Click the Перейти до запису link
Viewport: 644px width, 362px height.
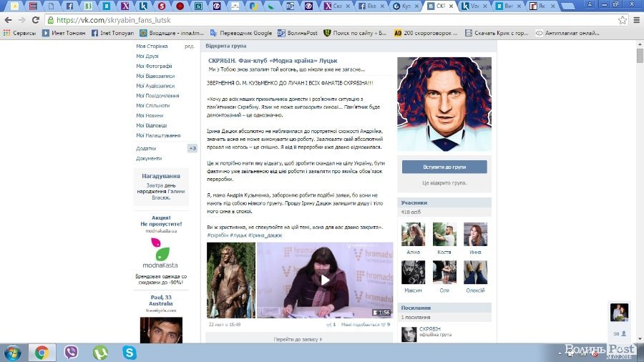[x=298, y=339]
